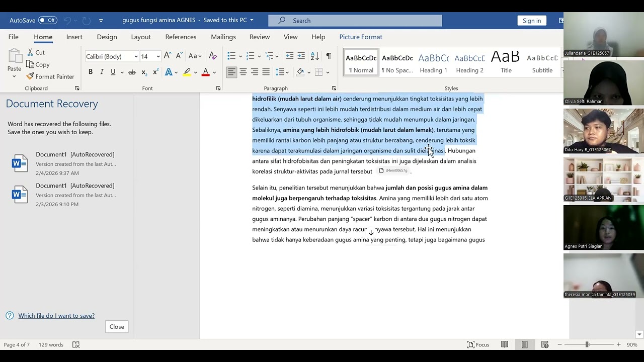The width and height of the screenshot is (644, 362).
Task: Switch to the Insert tab
Action: pyautogui.click(x=74, y=37)
